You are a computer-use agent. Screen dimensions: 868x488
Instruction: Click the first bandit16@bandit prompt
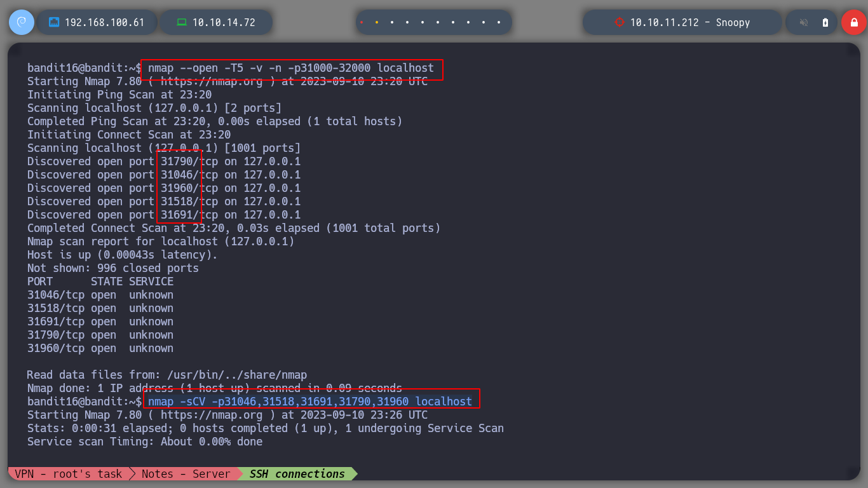tap(85, 68)
